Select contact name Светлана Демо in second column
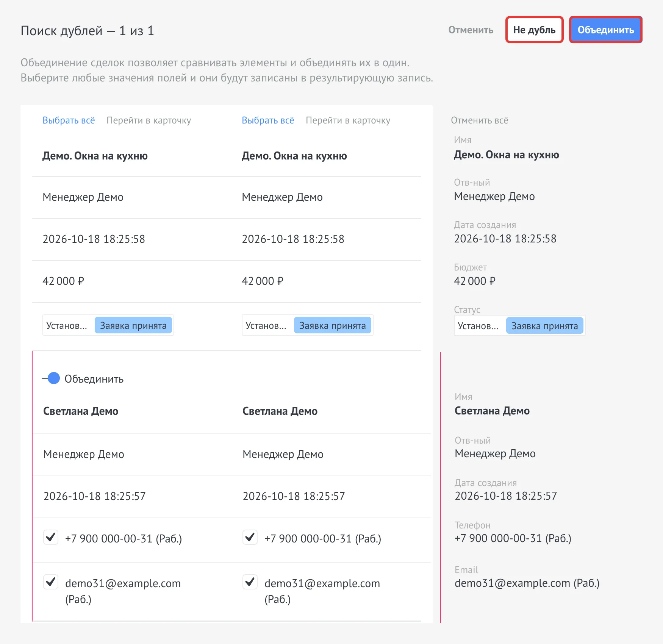663x644 pixels. (280, 411)
